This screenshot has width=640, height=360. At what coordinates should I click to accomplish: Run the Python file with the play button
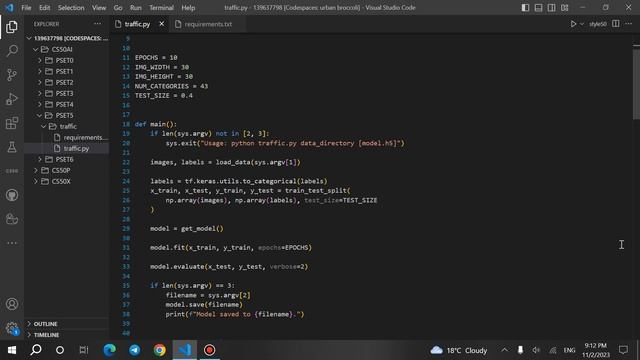573,24
